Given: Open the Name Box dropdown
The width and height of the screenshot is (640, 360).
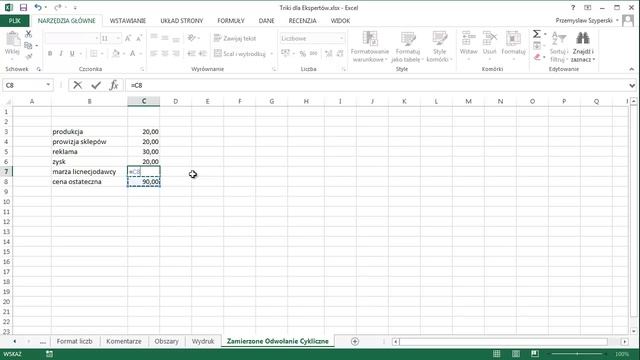Looking at the screenshot, I should pos(48,85).
